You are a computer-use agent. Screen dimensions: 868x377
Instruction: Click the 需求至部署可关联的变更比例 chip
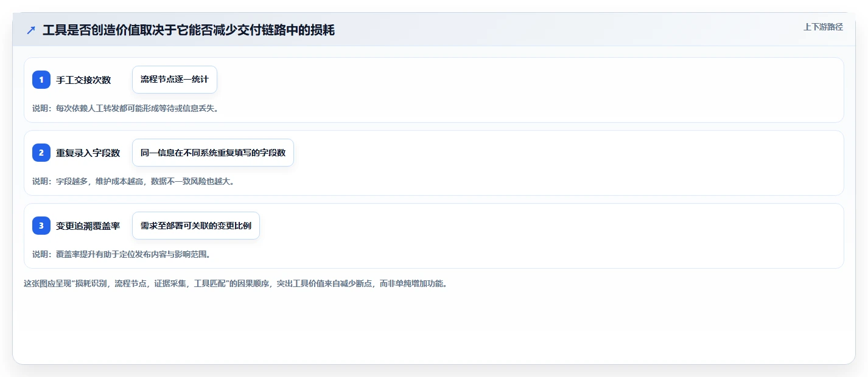[196, 226]
